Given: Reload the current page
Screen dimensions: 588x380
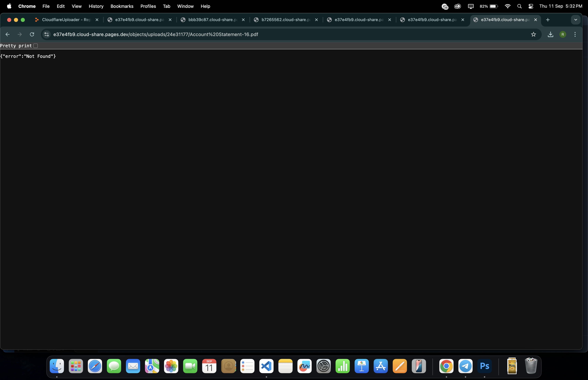Looking at the screenshot, I should 32,34.
